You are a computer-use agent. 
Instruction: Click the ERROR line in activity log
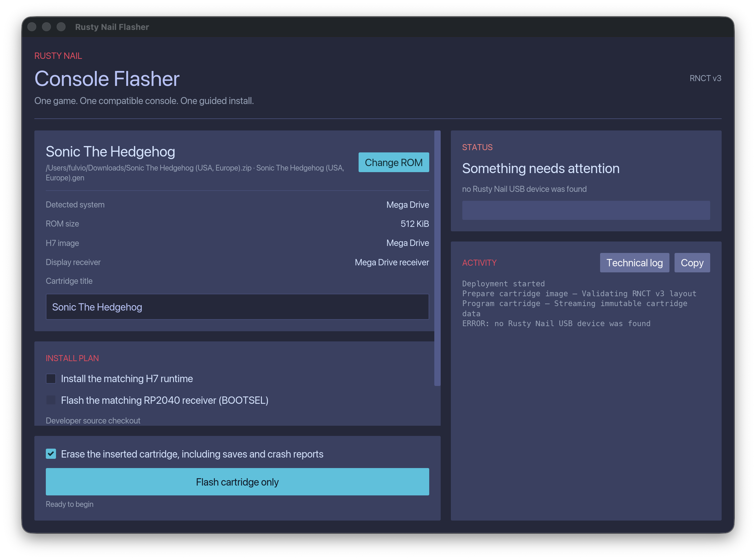pos(556,323)
